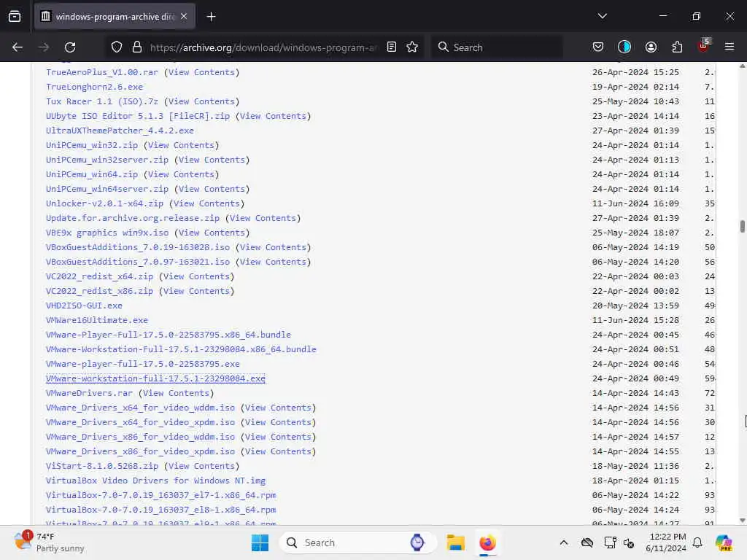Download TrueLonghorn2.6.exe
This screenshot has width=747, height=560.
(94, 87)
